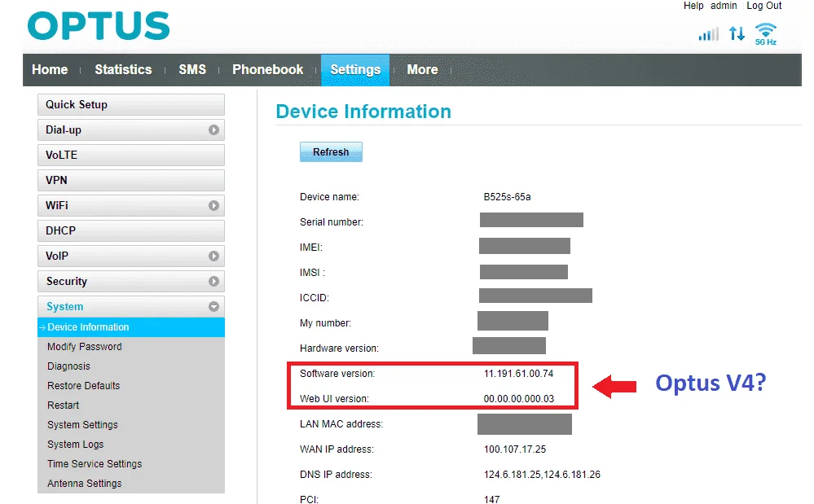814x504 pixels.
Task: Open the Home tab
Action: click(x=50, y=69)
